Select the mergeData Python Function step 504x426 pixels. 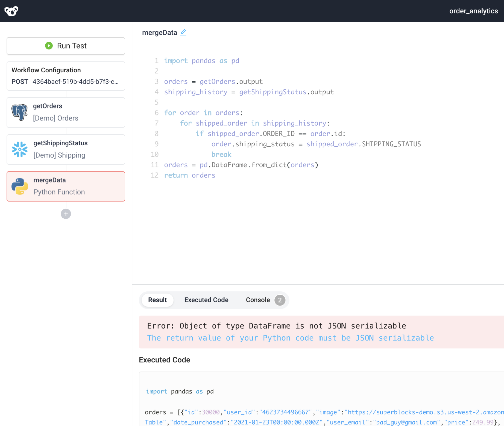pos(66,186)
